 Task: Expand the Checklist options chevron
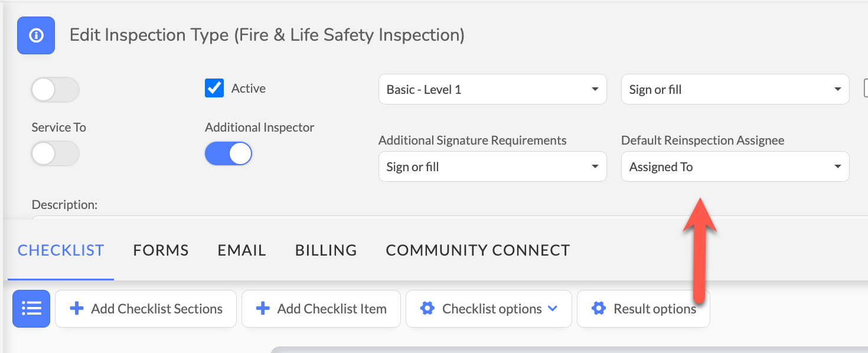(553, 309)
